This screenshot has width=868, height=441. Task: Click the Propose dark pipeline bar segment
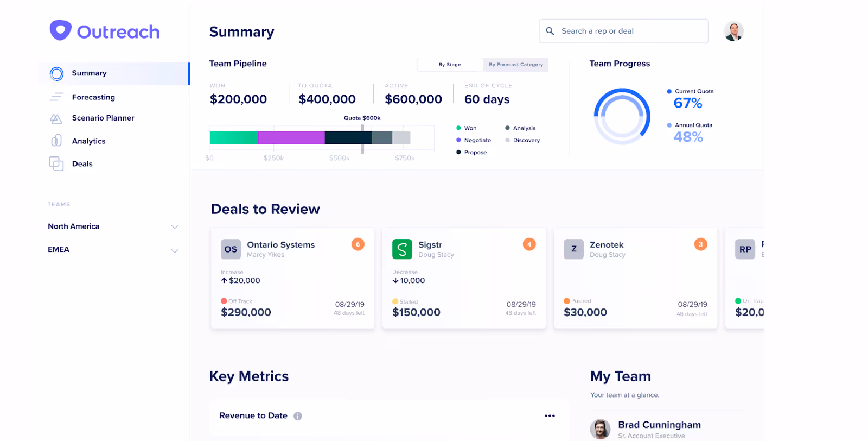coord(348,138)
